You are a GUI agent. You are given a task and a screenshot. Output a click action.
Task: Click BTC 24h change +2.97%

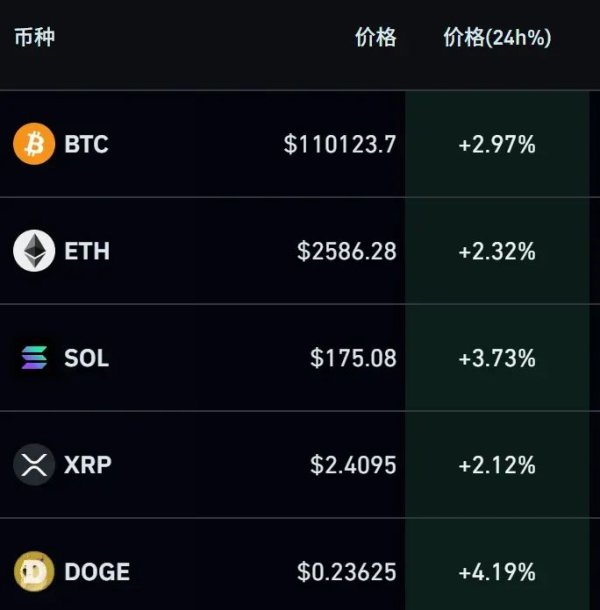coord(497,144)
